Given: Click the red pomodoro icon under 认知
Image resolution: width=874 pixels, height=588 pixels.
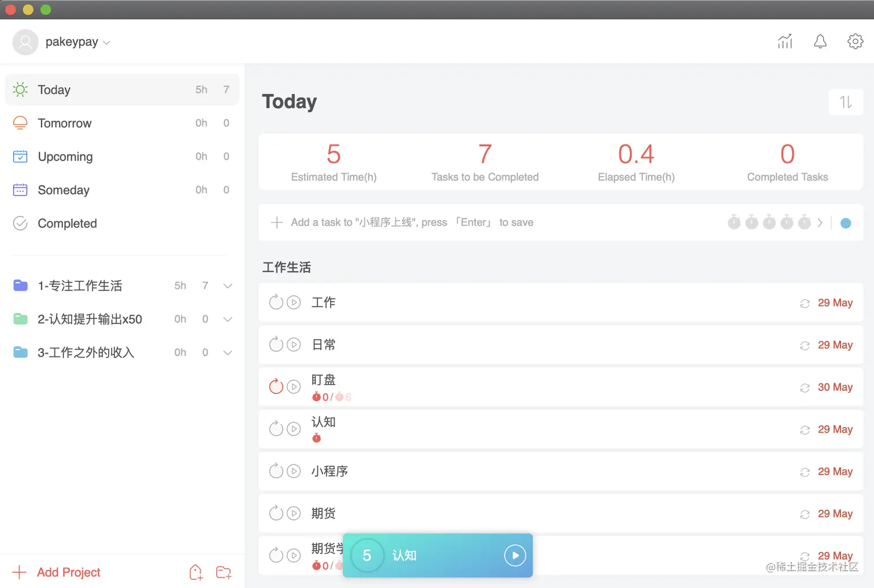Looking at the screenshot, I should (x=316, y=438).
